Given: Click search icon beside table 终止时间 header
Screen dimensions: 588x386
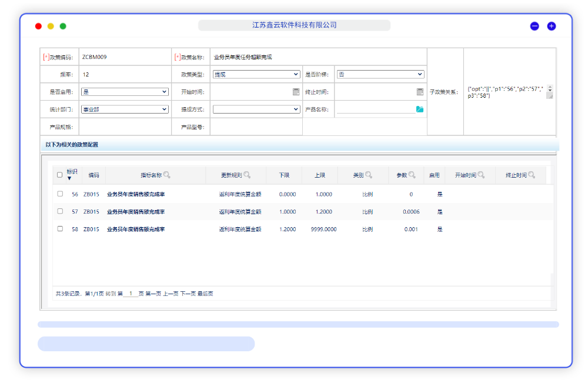Looking at the screenshot, I should click(532, 175).
